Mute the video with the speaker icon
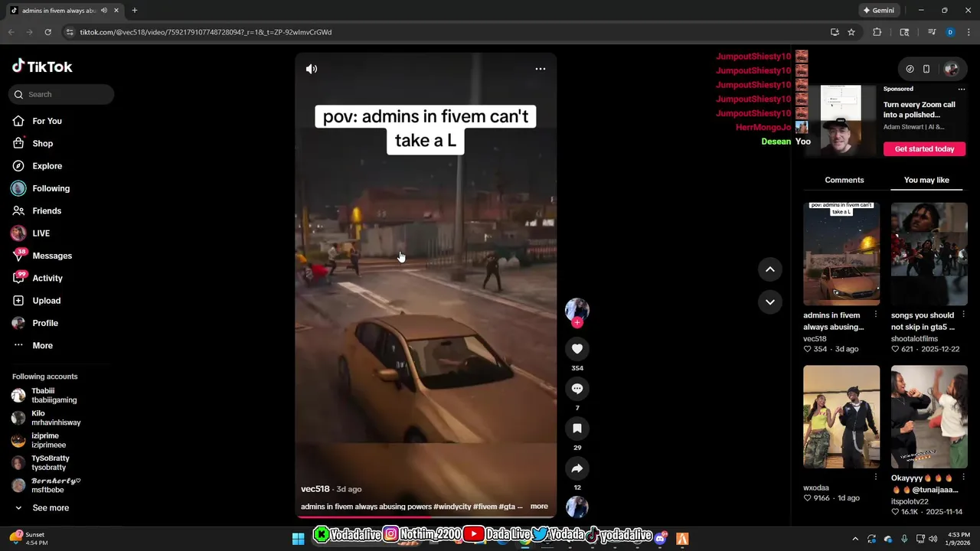Screen dimensions: 980x551 (x=312, y=69)
